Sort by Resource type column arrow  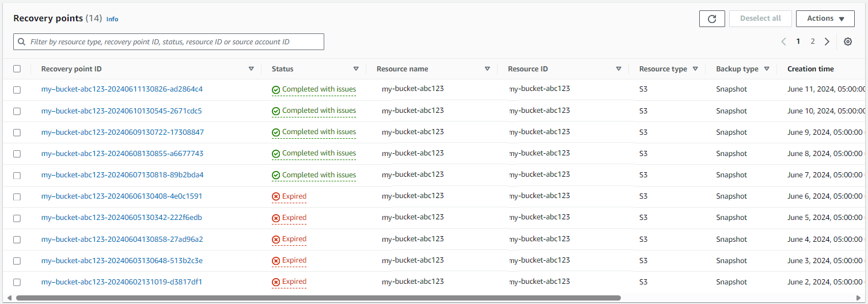[695, 69]
